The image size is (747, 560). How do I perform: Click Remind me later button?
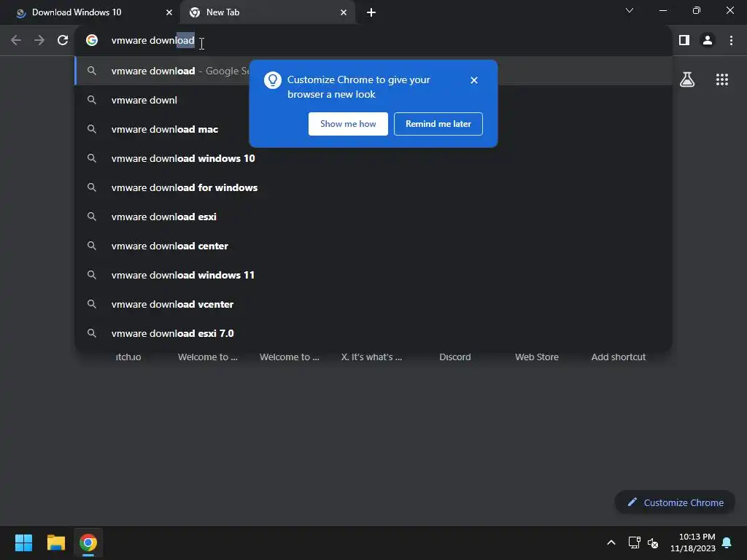pos(438,124)
